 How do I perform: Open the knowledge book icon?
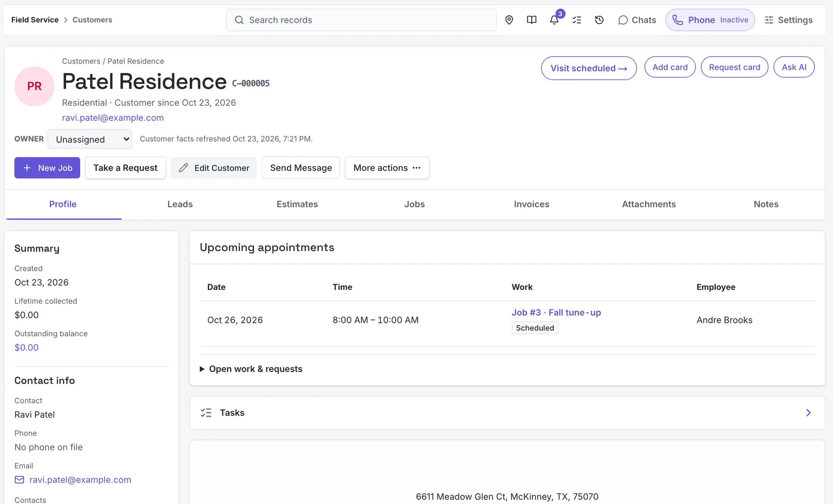point(532,20)
